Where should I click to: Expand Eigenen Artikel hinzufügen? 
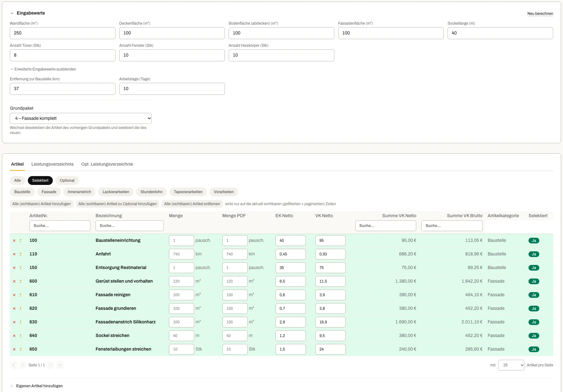click(x=37, y=386)
